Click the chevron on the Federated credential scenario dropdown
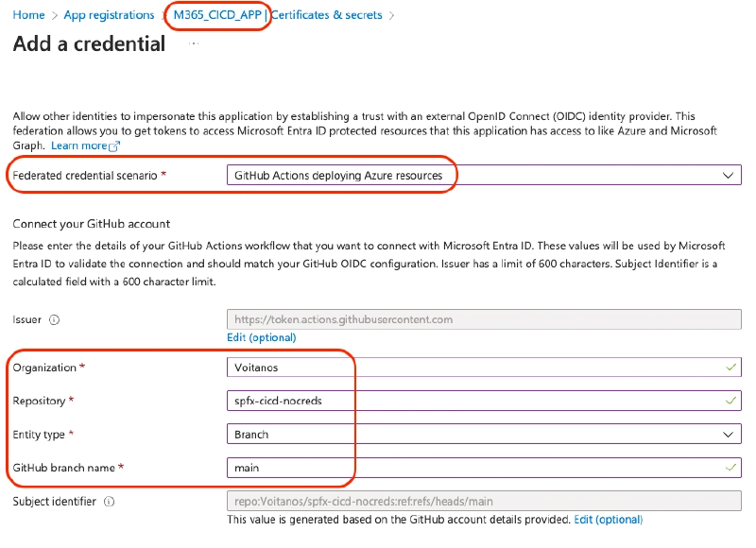Image resolution: width=756 pixels, height=548 pixels. pyautogui.click(x=729, y=175)
